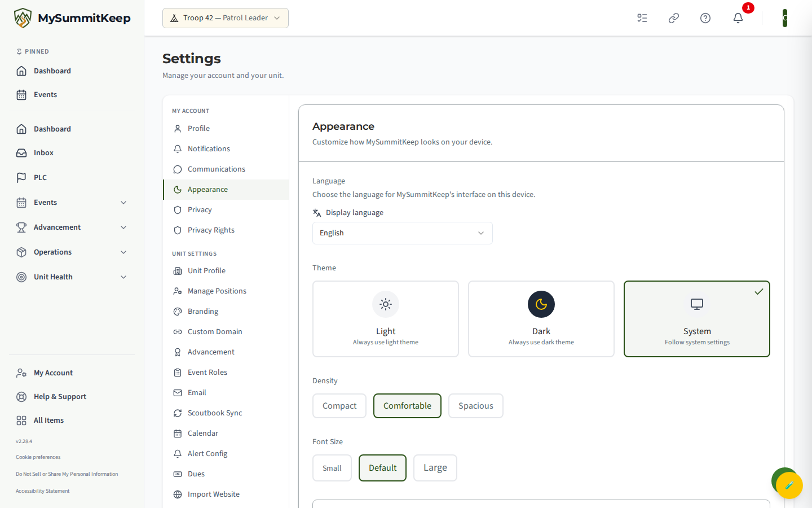
Task: Click the Help & Support lifebuoy icon
Action: pyautogui.click(x=21, y=397)
